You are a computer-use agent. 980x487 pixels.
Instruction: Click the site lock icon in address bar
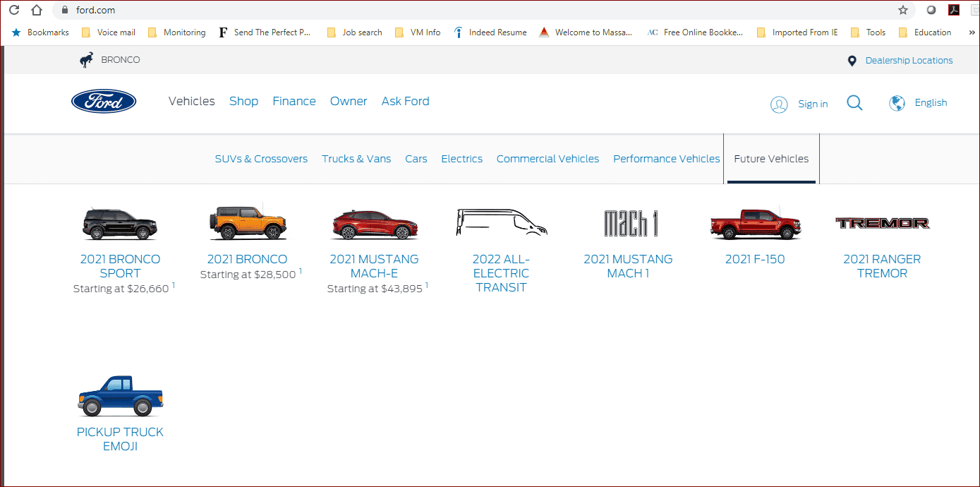[x=65, y=10]
